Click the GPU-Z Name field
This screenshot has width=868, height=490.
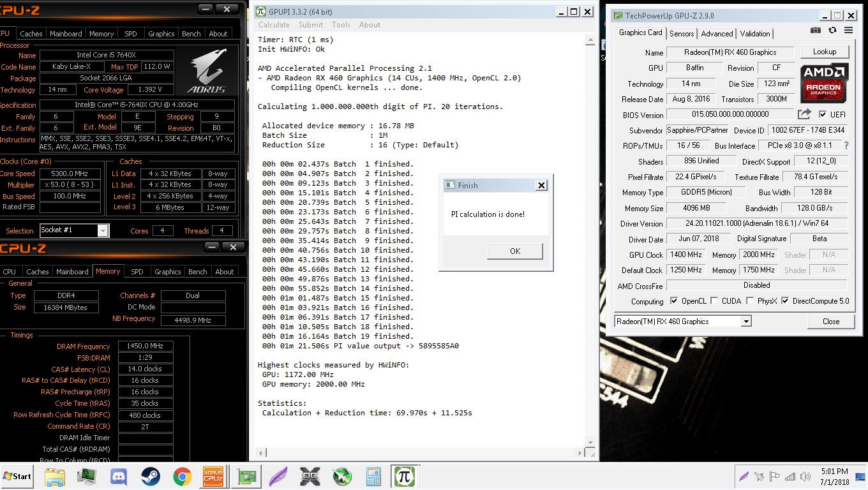pyautogui.click(x=730, y=52)
